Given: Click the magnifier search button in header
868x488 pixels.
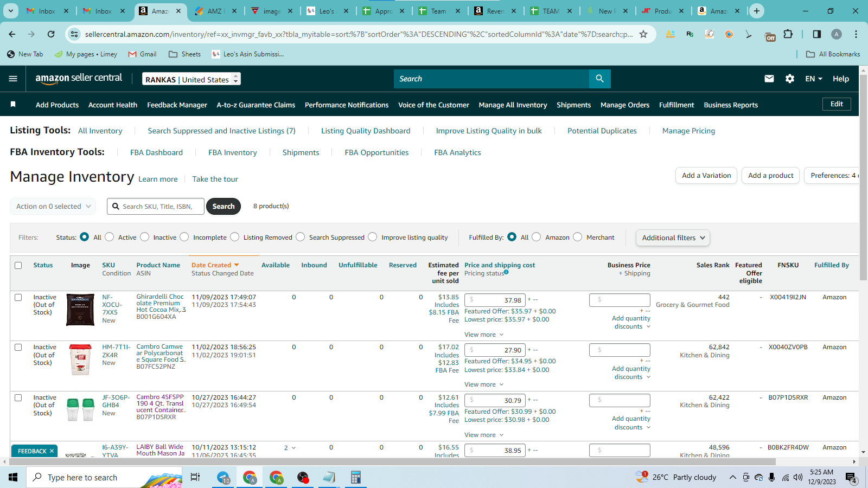Looking at the screenshot, I should (599, 79).
